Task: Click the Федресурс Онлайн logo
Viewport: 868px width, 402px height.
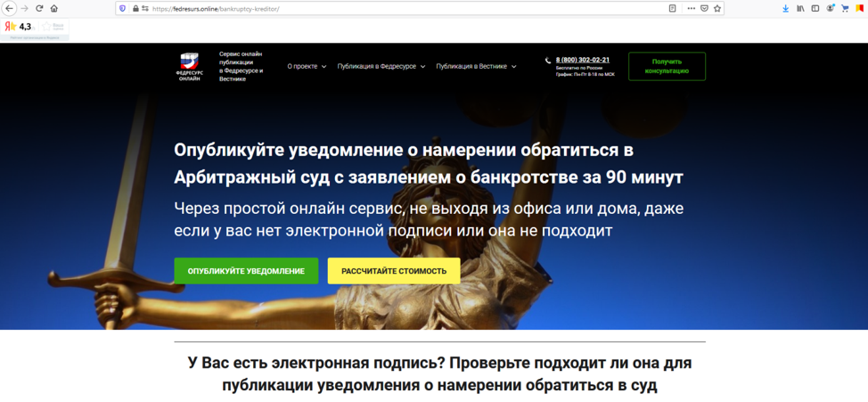Action: (x=189, y=67)
